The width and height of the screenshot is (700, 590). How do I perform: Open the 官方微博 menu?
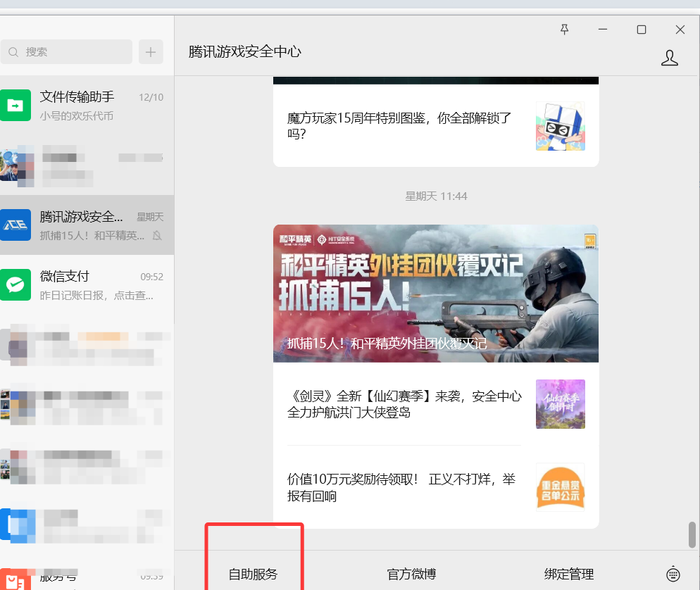tap(411, 574)
